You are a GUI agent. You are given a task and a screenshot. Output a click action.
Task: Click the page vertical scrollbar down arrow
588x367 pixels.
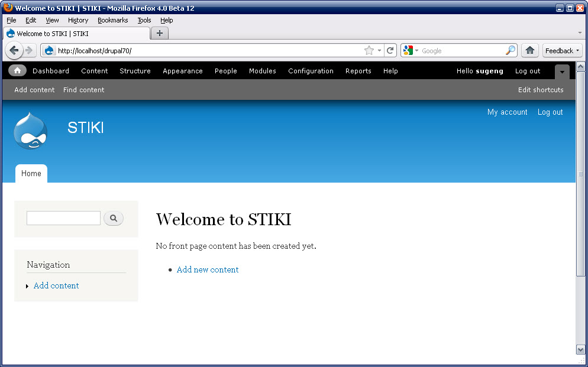pyautogui.click(x=580, y=349)
